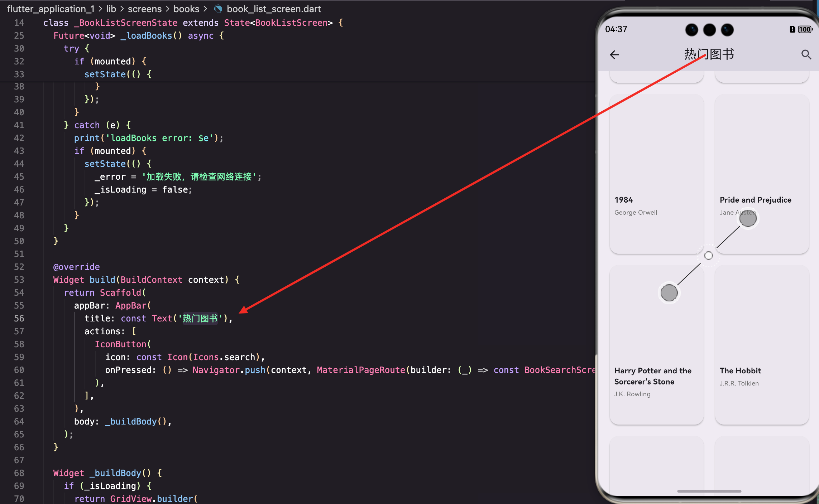The image size is (819, 504).
Task: Click BookSearchScreen reference on line 60
Action: (x=559, y=370)
